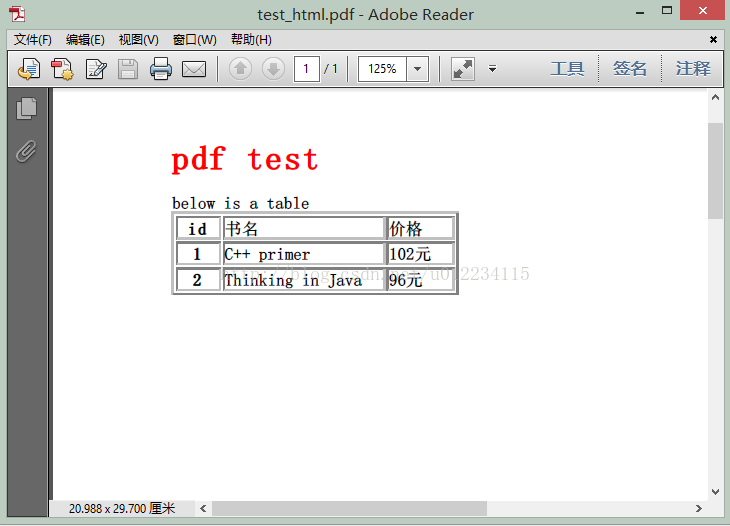The image size is (730, 526).
Task: Click the fit page expand icon
Action: [x=463, y=69]
